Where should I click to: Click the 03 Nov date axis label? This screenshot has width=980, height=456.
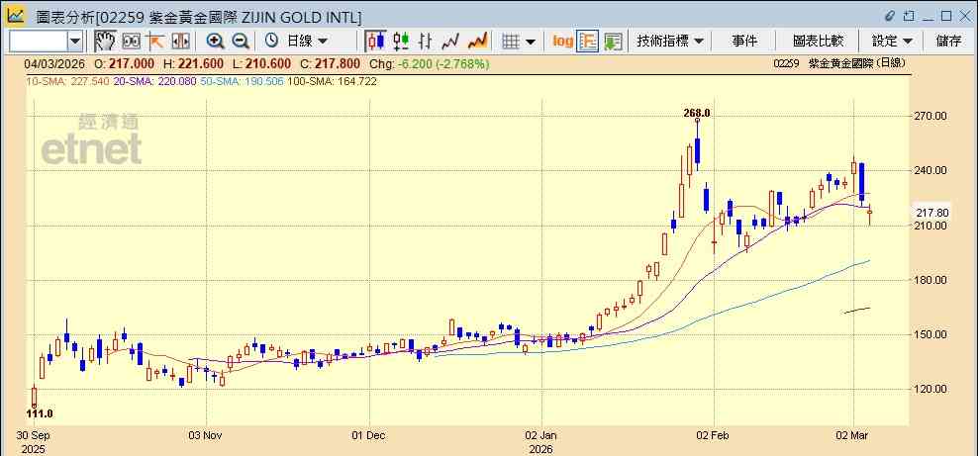[x=206, y=435]
